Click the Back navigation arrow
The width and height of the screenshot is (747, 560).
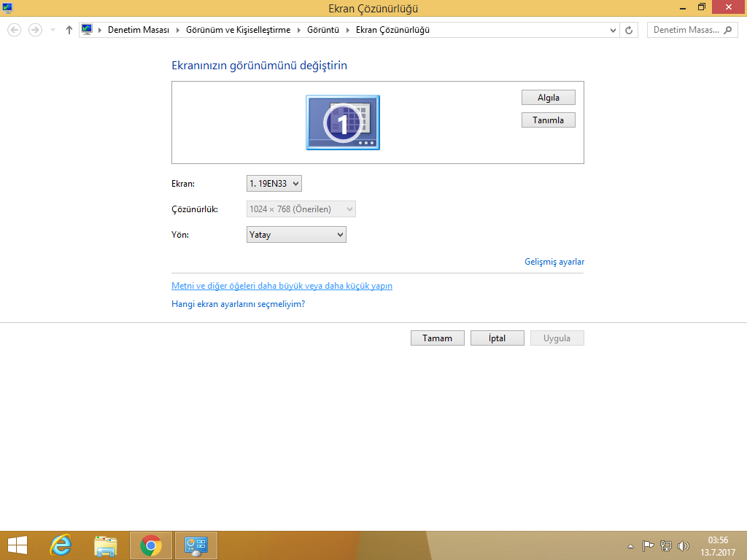tap(15, 30)
